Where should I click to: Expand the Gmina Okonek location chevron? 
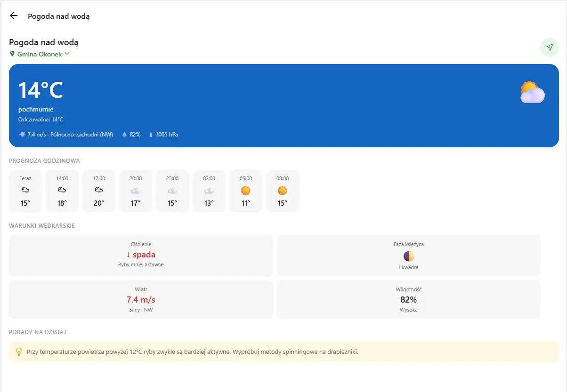[67, 54]
